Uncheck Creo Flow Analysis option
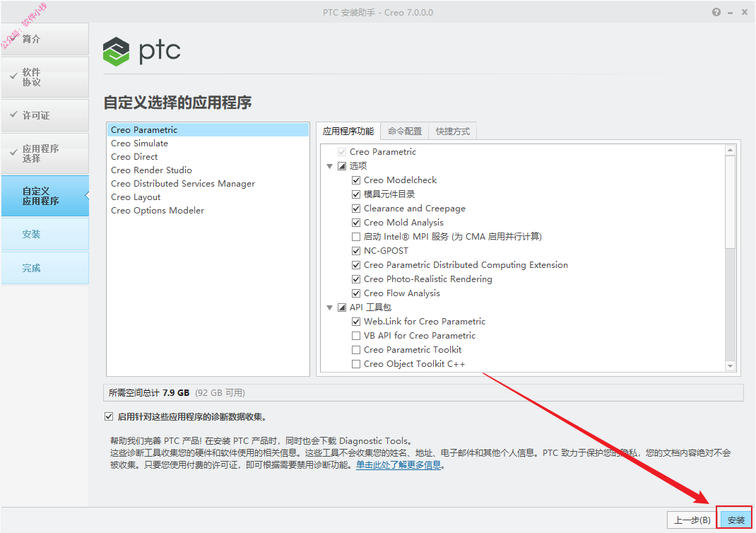This screenshot has height=533, width=756. pyautogui.click(x=356, y=293)
